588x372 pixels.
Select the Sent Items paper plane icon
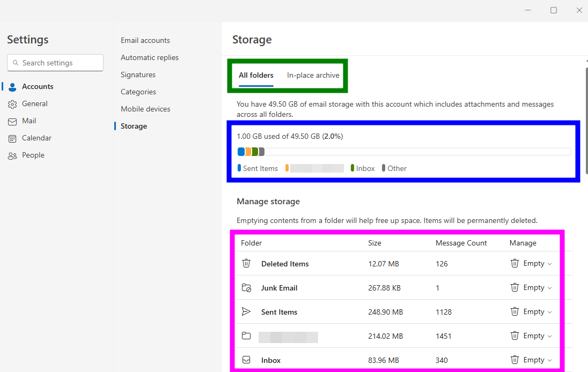(x=246, y=311)
